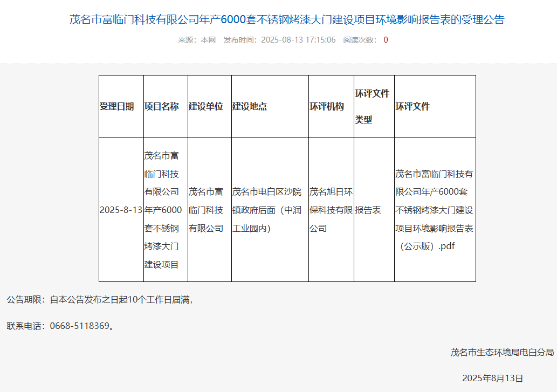Click the 环评机构 column header
This screenshot has width=557, height=392.
click(327, 106)
